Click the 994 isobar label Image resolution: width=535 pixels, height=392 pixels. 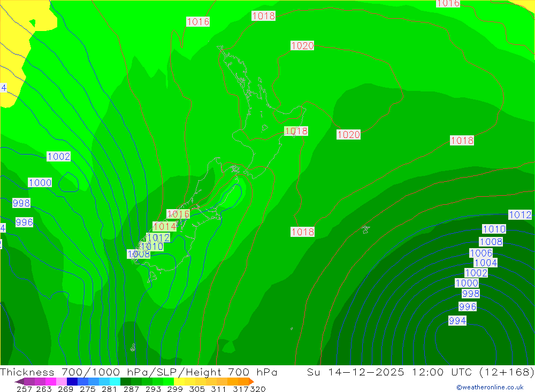pyautogui.click(x=457, y=321)
